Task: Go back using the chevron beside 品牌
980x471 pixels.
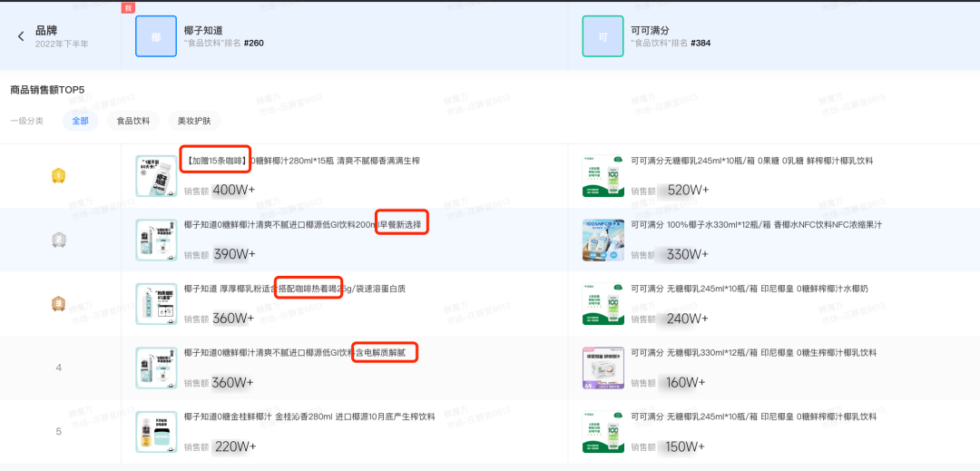Action: pyautogui.click(x=21, y=36)
